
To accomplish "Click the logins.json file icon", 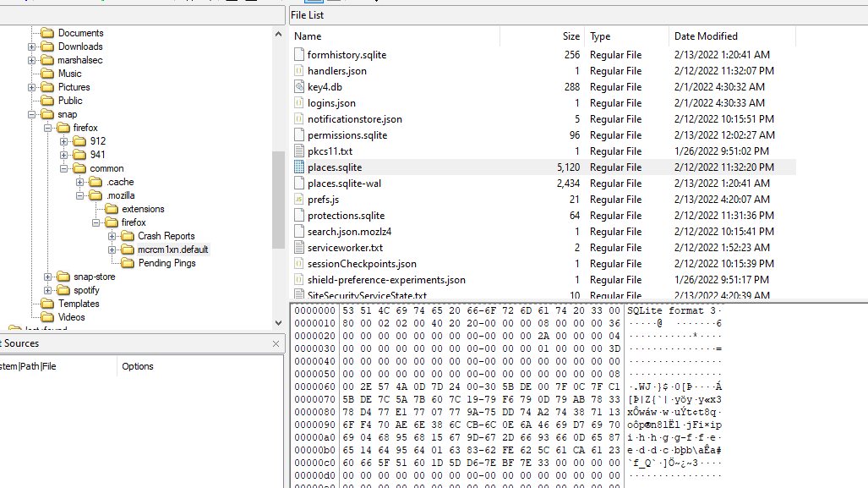I will tap(298, 103).
